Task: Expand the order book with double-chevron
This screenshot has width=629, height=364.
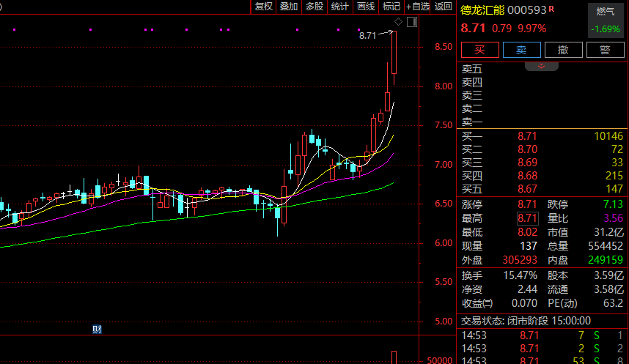Action: (x=542, y=66)
